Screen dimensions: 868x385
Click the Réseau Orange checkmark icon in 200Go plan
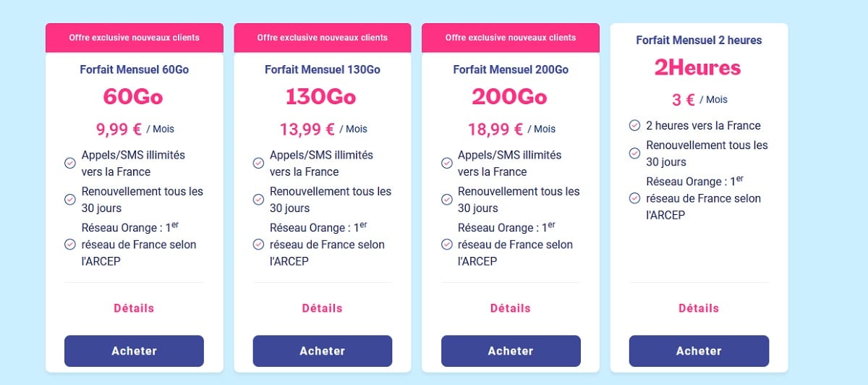[x=446, y=244]
